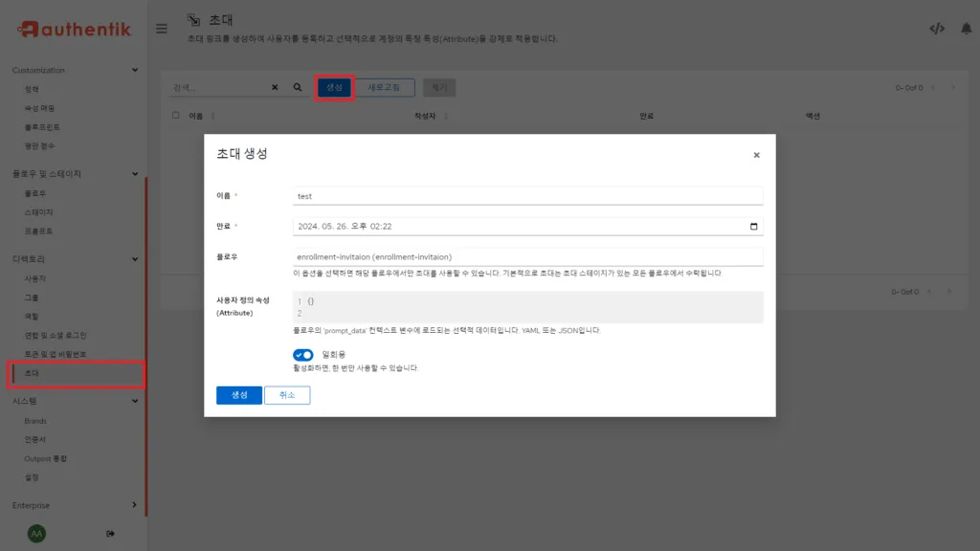
Task: Open the search magnifier icon
Action: coord(298,86)
